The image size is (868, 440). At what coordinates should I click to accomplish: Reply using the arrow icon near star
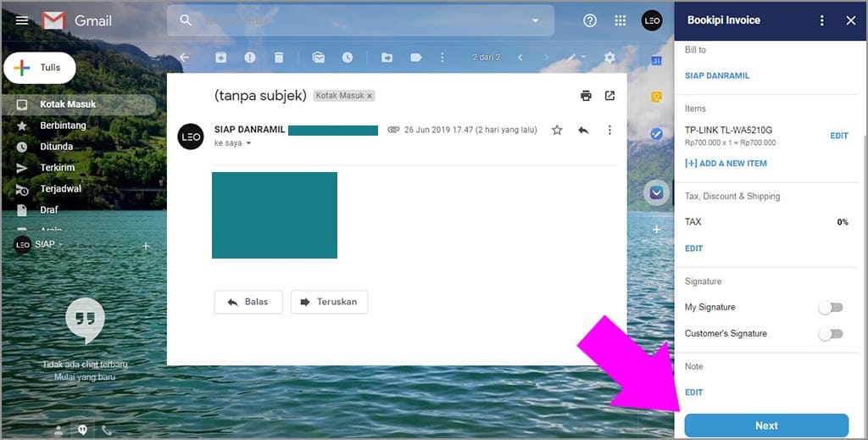click(583, 130)
